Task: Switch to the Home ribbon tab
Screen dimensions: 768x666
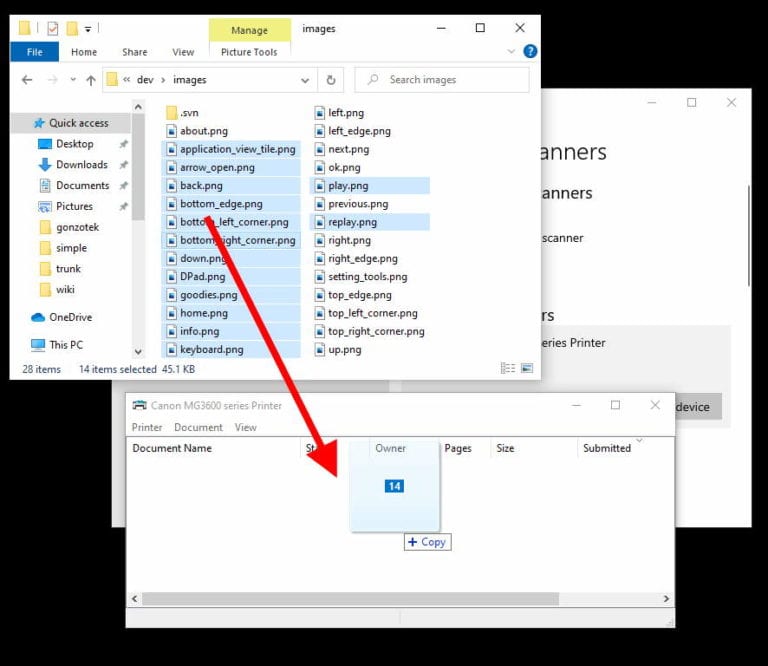Action: point(84,52)
